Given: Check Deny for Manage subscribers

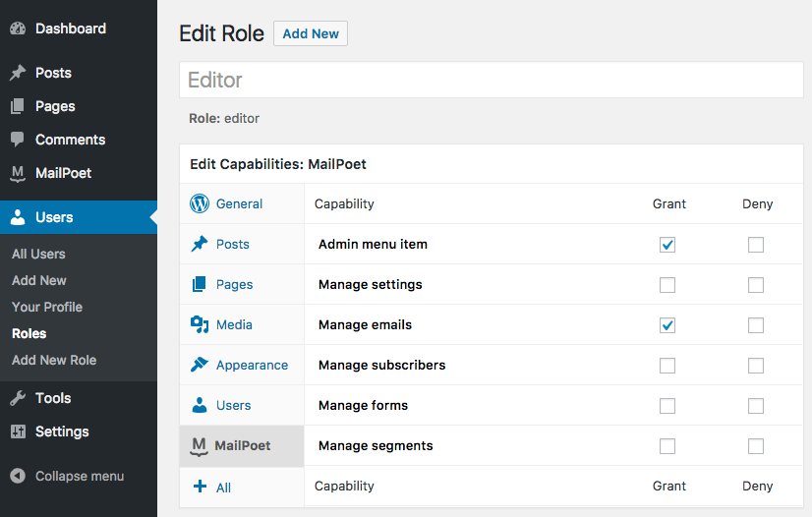Looking at the screenshot, I should [x=756, y=366].
